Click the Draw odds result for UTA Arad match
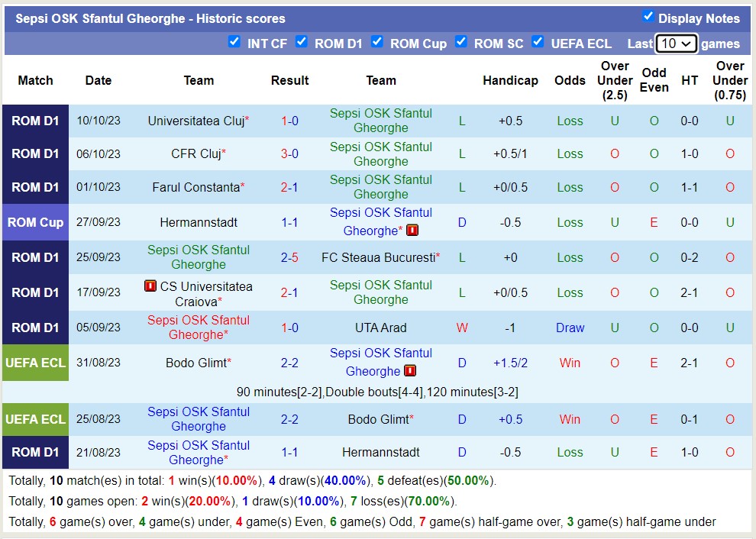The width and height of the screenshot is (756, 539). tap(570, 328)
